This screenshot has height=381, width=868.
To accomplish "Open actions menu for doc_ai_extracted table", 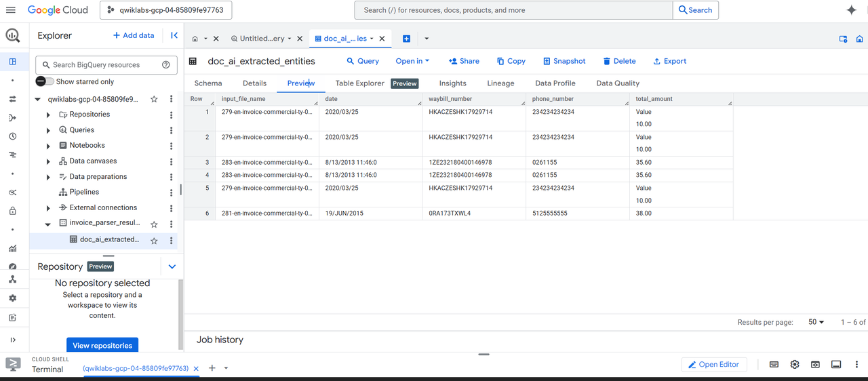I will [x=171, y=241].
